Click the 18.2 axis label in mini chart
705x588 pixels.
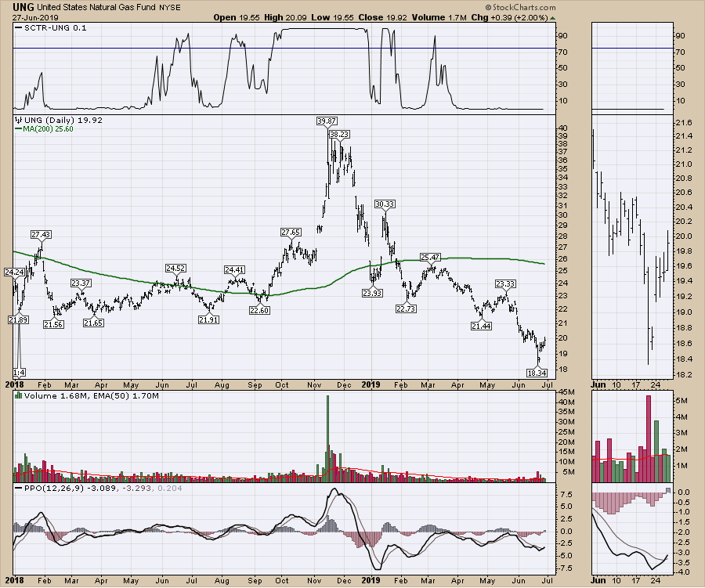(x=682, y=374)
